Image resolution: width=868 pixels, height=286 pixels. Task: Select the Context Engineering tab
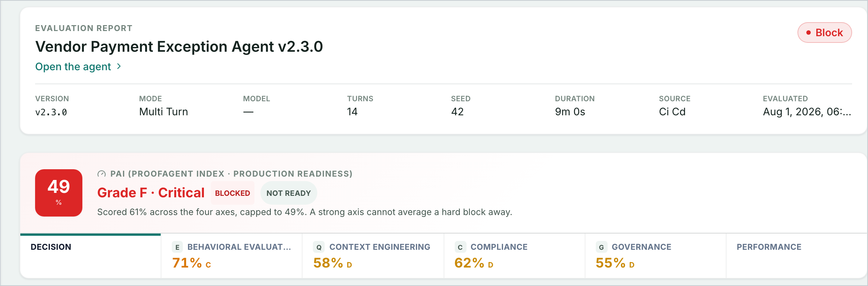click(x=373, y=256)
